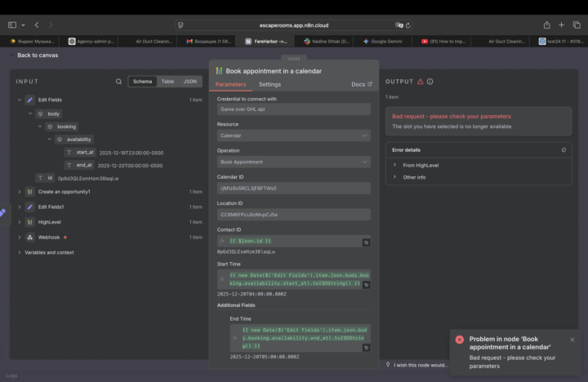Screen dimensions: 588x382
Task: Go back to canvas
Action: click(x=37, y=55)
